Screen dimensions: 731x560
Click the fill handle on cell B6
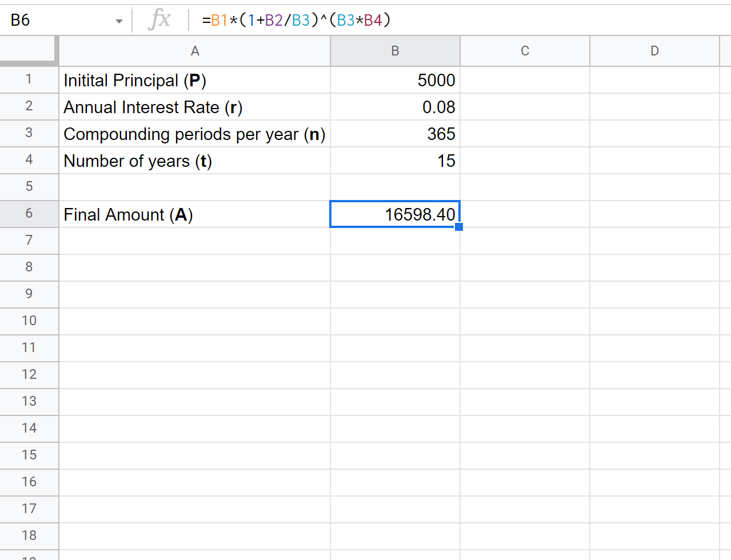tap(459, 227)
